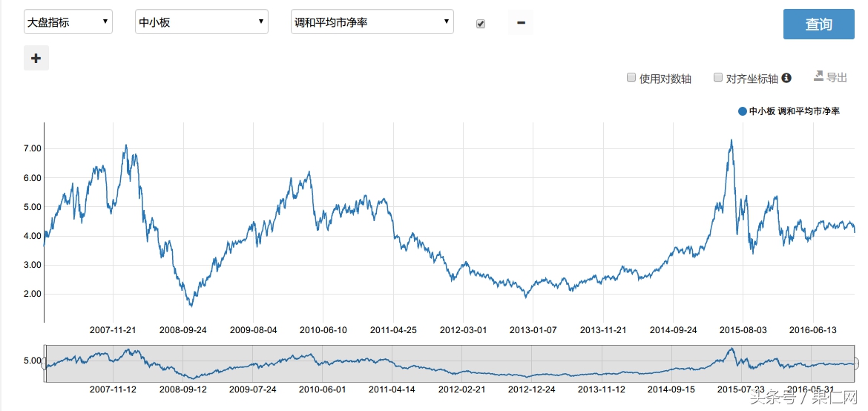Viewport: 868px width, 411px height.
Task: Expand the 中小板 board dropdown
Action: tap(201, 22)
